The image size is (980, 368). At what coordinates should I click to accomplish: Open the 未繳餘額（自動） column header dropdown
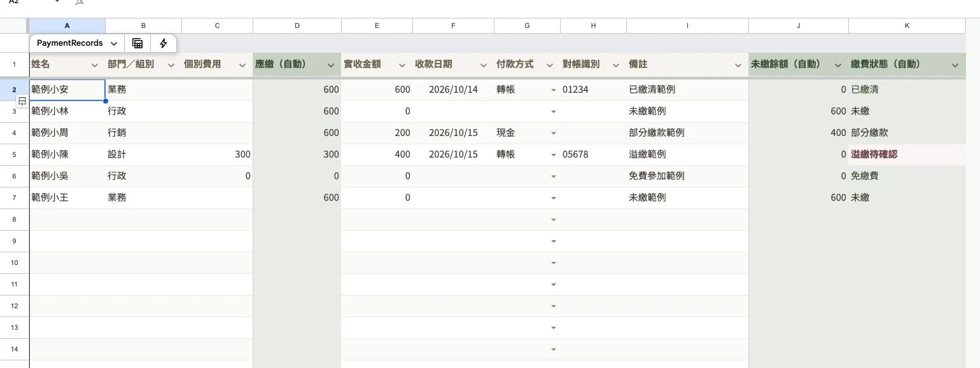[838, 65]
